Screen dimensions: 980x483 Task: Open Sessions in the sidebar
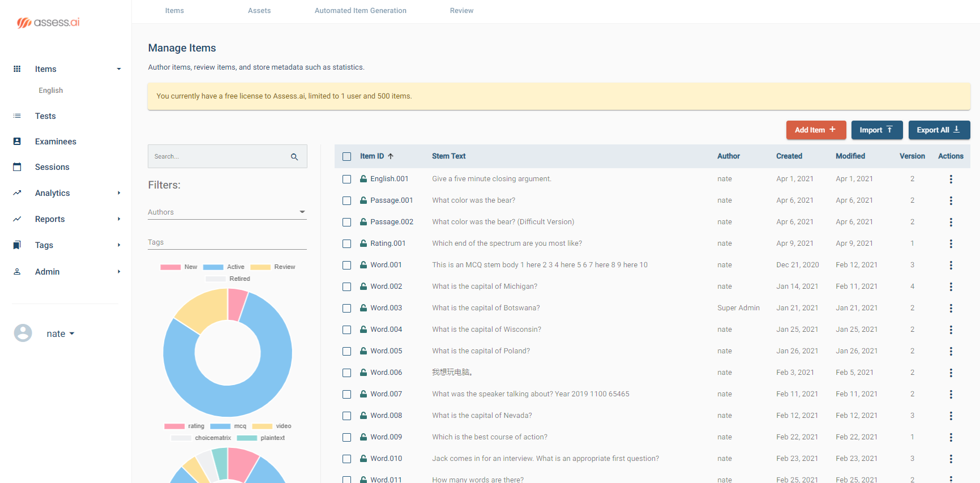tap(52, 167)
